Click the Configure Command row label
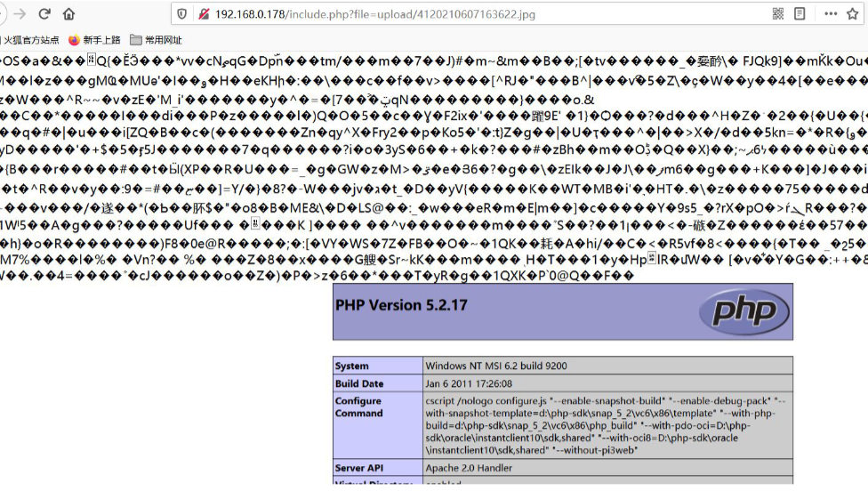 pos(358,407)
